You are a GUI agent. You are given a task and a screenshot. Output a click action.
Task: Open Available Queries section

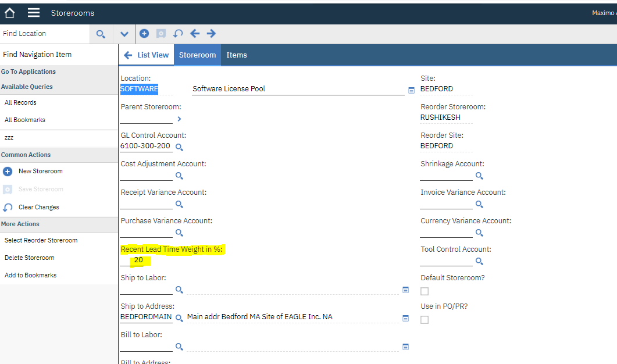[27, 87]
